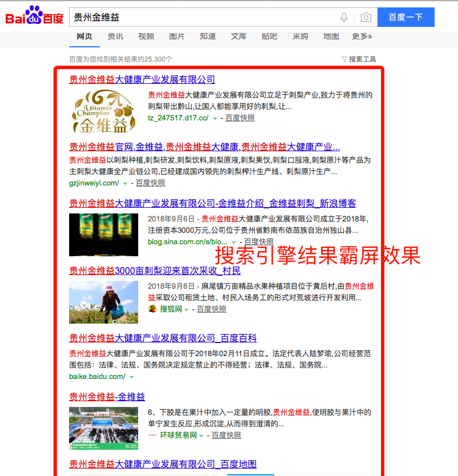Click the blog.sina.com.cn/s/blo... URL
458x476 pixels.
[188, 242]
